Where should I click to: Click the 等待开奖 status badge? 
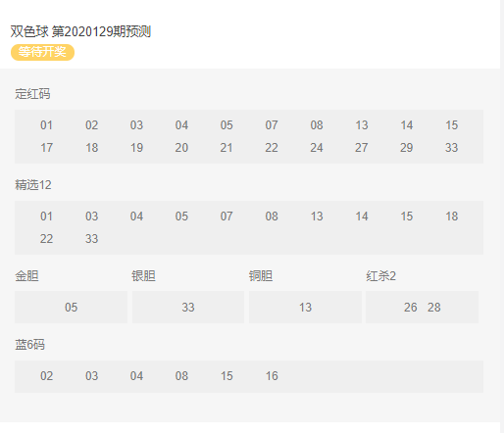pyautogui.click(x=42, y=52)
